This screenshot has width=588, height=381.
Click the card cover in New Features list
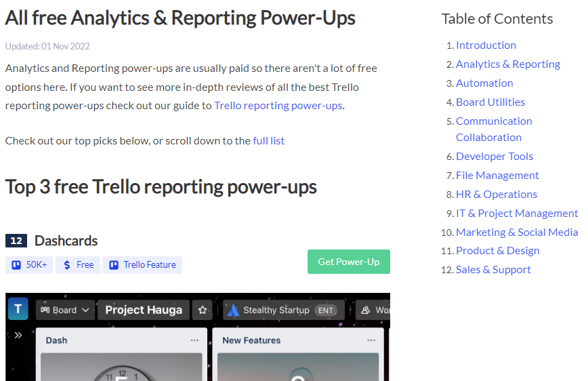(x=298, y=367)
